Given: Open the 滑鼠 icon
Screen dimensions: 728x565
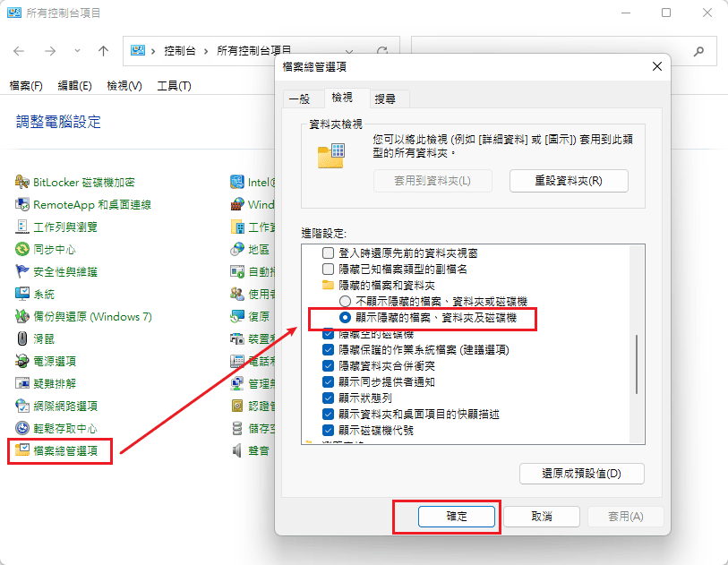Looking at the screenshot, I should coord(23,338).
